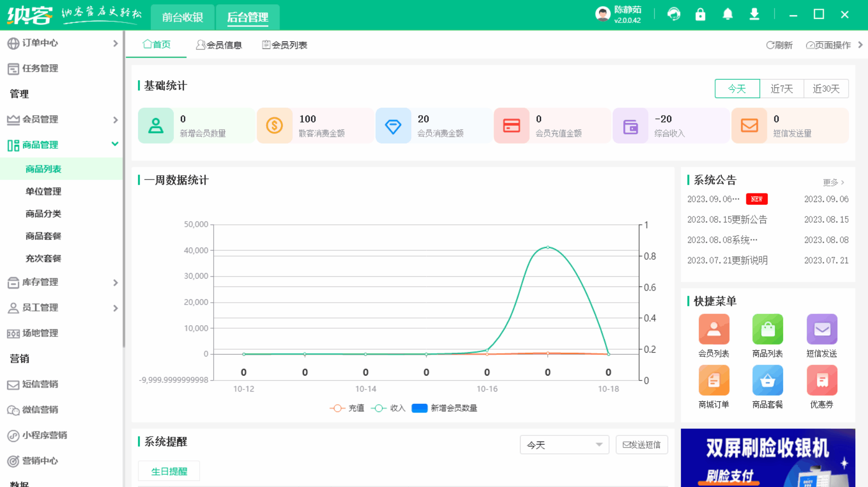Image resolution: width=868 pixels, height=487 pixels.
Task: Switch to the 会员信息 tab
Action: [219, 44]
